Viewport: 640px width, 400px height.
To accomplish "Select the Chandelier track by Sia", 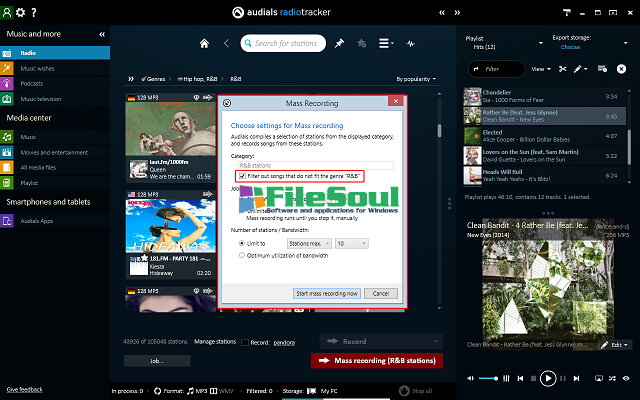I will click(x=544, y=96).
